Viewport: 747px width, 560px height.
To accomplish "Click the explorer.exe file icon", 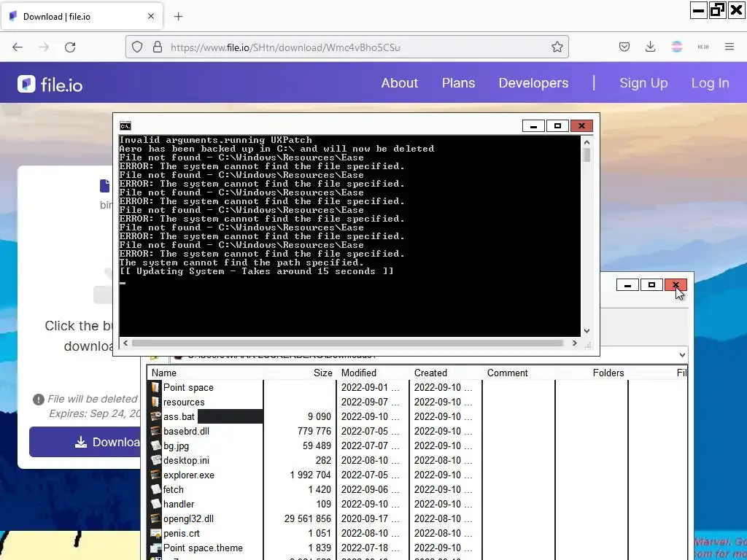I will (x=156, y=475).
